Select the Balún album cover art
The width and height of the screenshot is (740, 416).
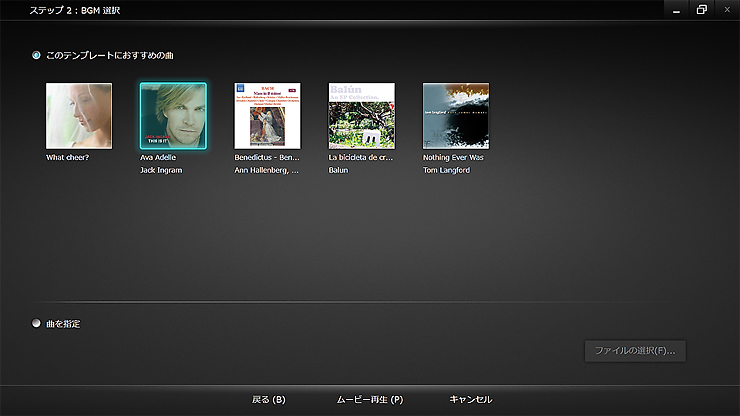click(x=361, y=116)
